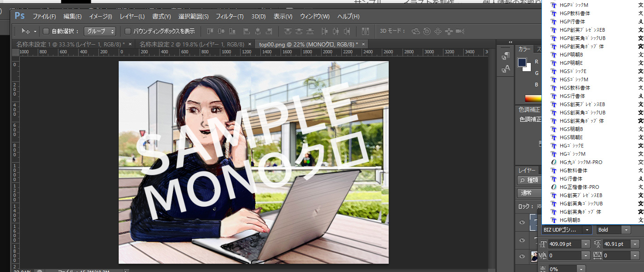
Task: Open the 種類 layer filter dropdown
Action: pyautogui.click(x=529, y=180)
